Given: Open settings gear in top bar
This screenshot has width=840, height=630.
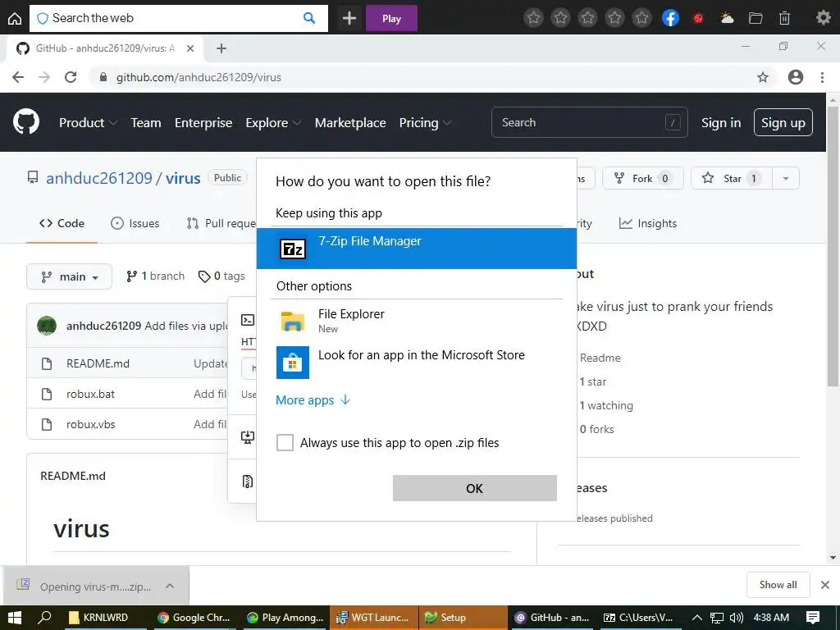Looking at the screenshot, I should coord(823,18).
